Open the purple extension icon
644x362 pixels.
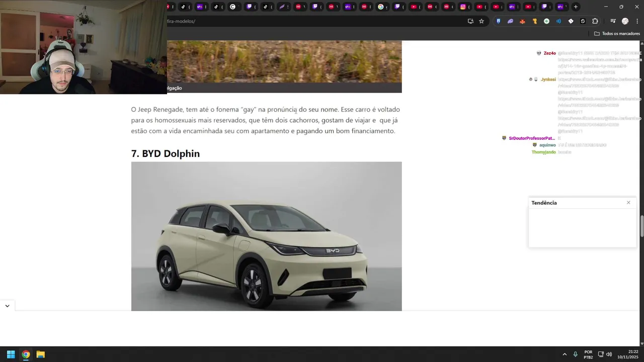tap(510, 21)
